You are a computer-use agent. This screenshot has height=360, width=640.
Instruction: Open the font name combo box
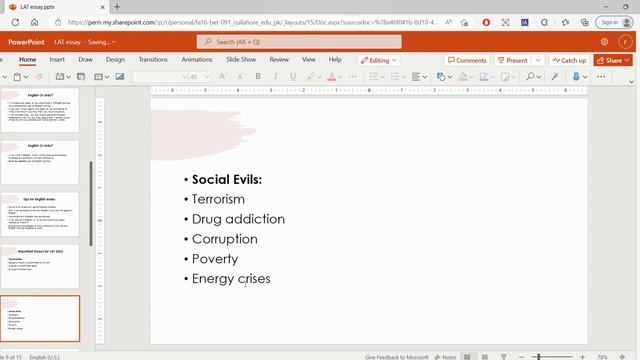click(160, 77)
